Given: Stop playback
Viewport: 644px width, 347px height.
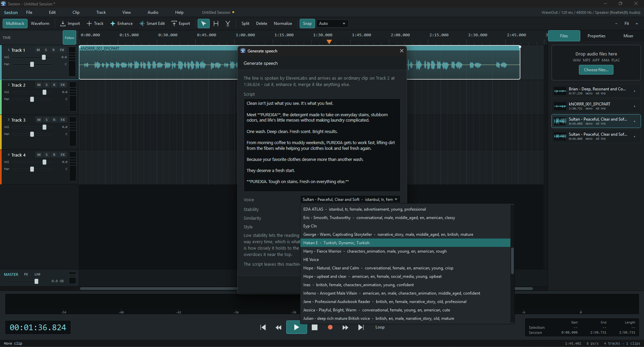Looking at the screenshot, I should (x=314, y=328).
